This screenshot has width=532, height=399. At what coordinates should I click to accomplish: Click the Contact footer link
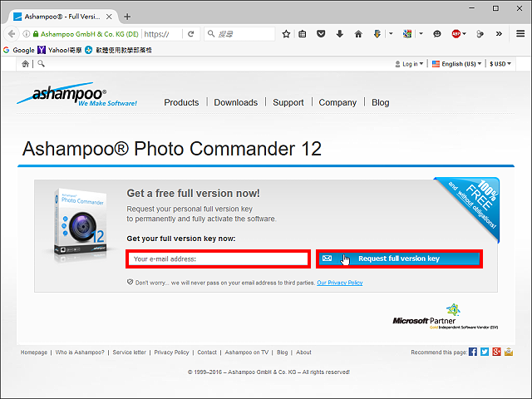click(207, 352)
